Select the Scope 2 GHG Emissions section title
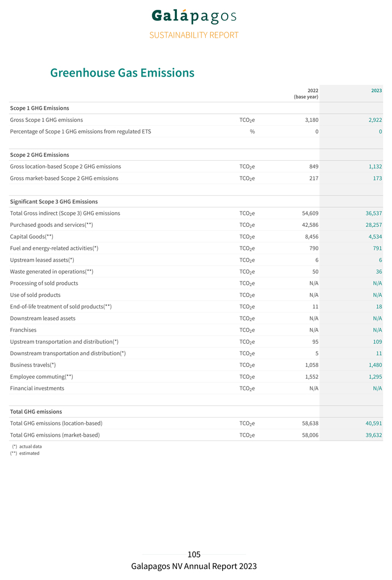The width and height of the screenshot is (392, 580). click(x=39, y=155)
